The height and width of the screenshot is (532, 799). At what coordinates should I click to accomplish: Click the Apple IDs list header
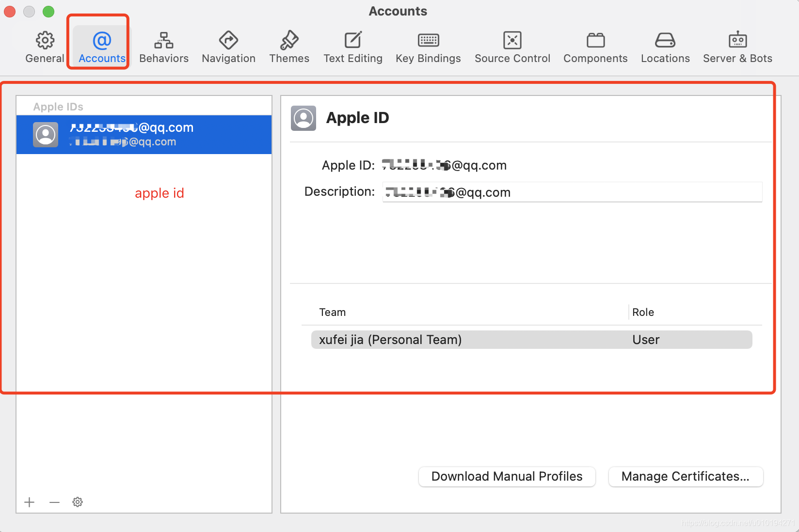[x=58, y=107]
